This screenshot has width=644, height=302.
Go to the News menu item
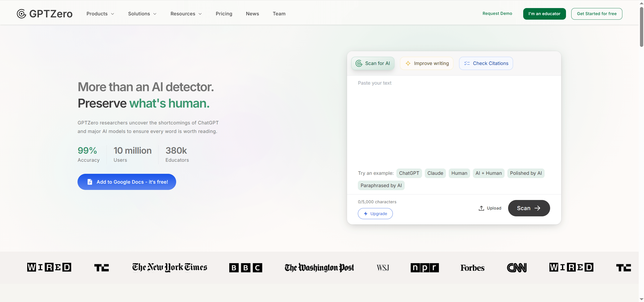click(x=252, y=14)
